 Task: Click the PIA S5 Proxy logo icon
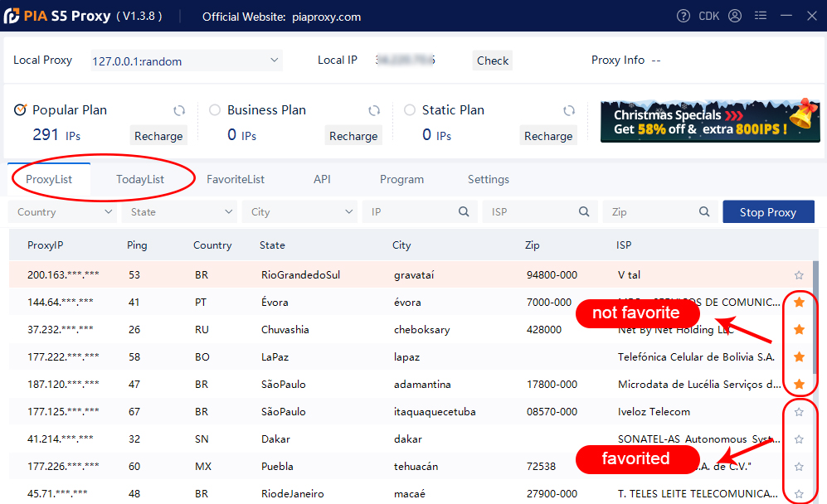(x=12, y=16)
